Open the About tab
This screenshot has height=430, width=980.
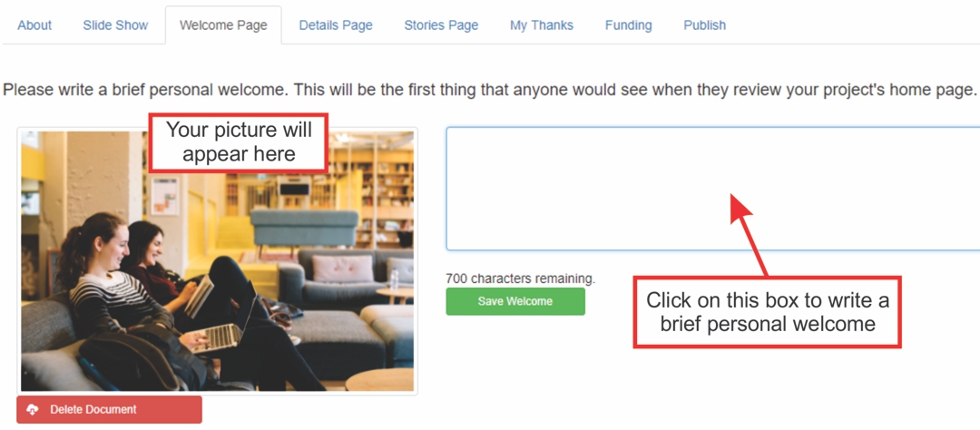click(x=34, y=25)
